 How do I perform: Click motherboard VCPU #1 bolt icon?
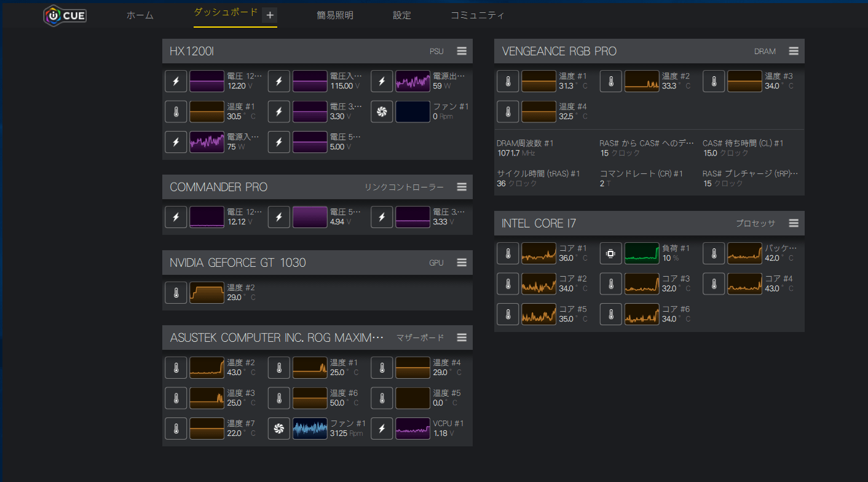click(382, 429)
